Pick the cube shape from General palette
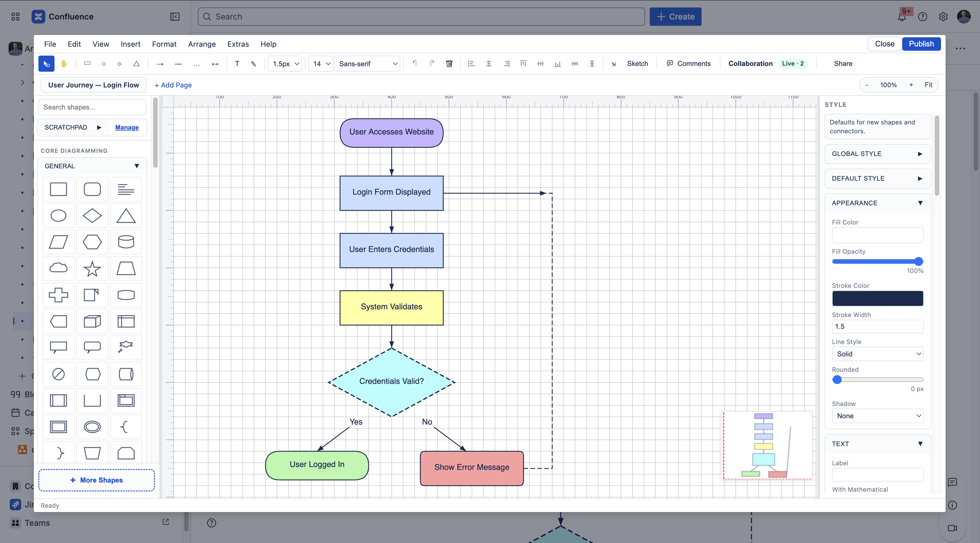This screenshot has width=980, height=543. 92,321
